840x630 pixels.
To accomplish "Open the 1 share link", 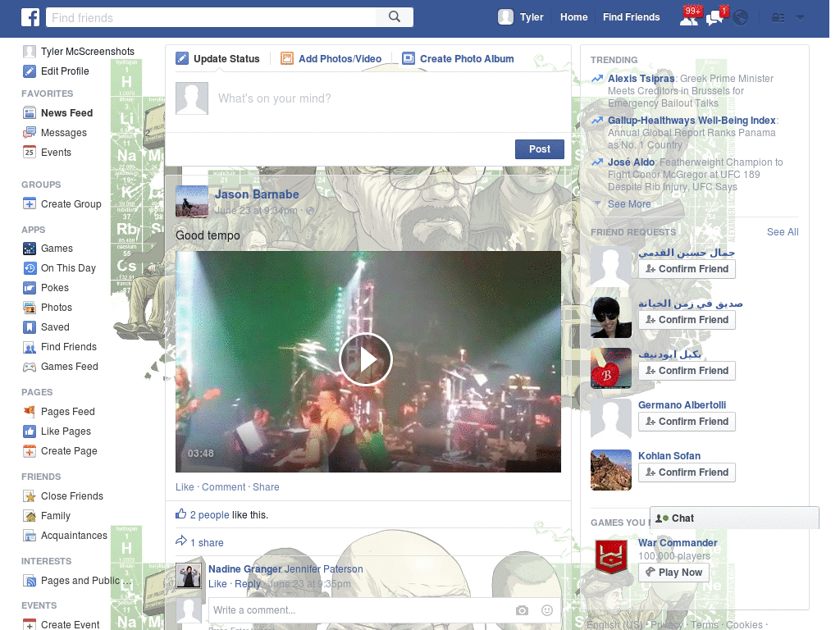I will pos(207,543).
